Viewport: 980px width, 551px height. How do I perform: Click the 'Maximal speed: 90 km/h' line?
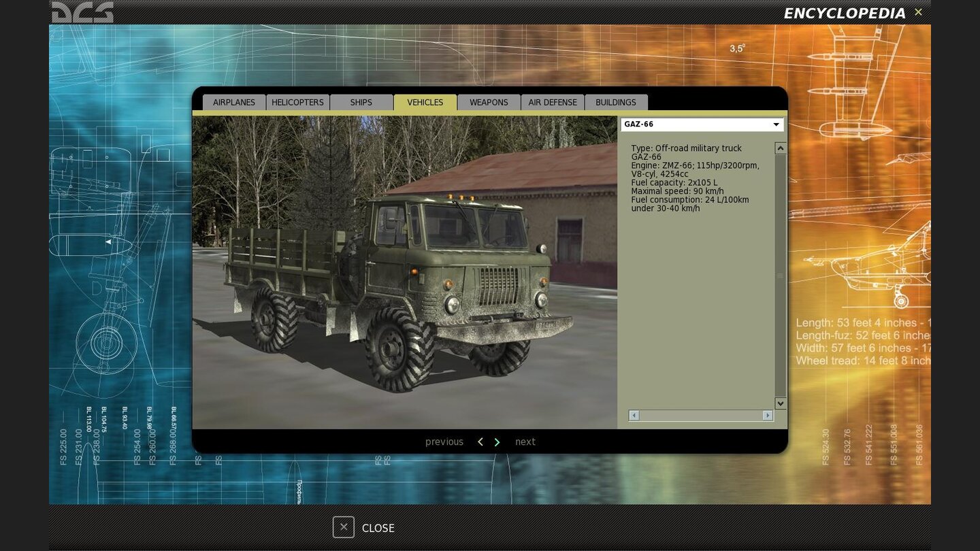677,191
